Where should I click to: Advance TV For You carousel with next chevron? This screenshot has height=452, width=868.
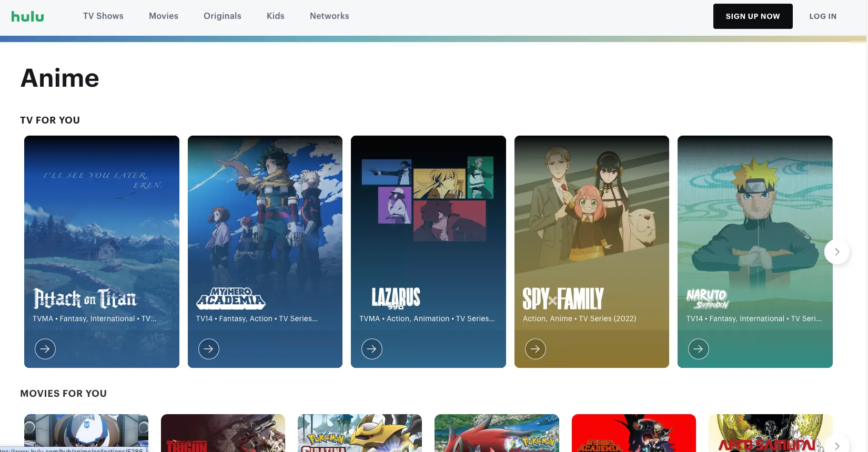coord(837,252)
